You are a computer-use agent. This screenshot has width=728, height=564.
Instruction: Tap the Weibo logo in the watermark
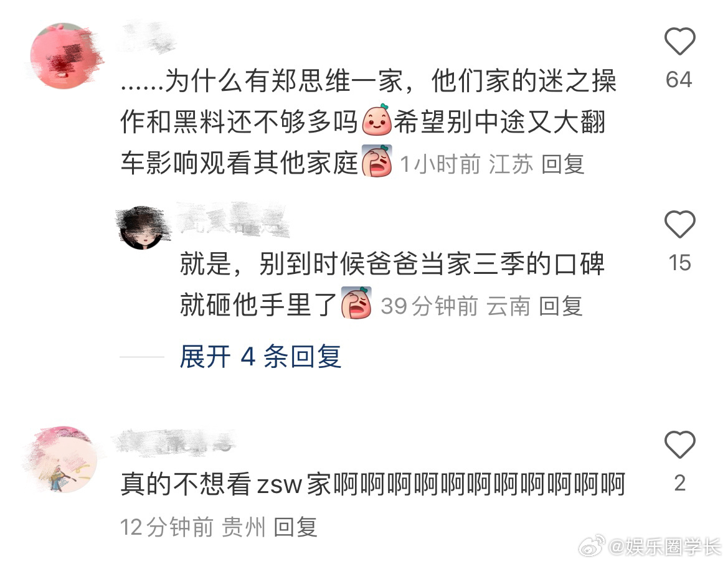(x=592, y=546)
